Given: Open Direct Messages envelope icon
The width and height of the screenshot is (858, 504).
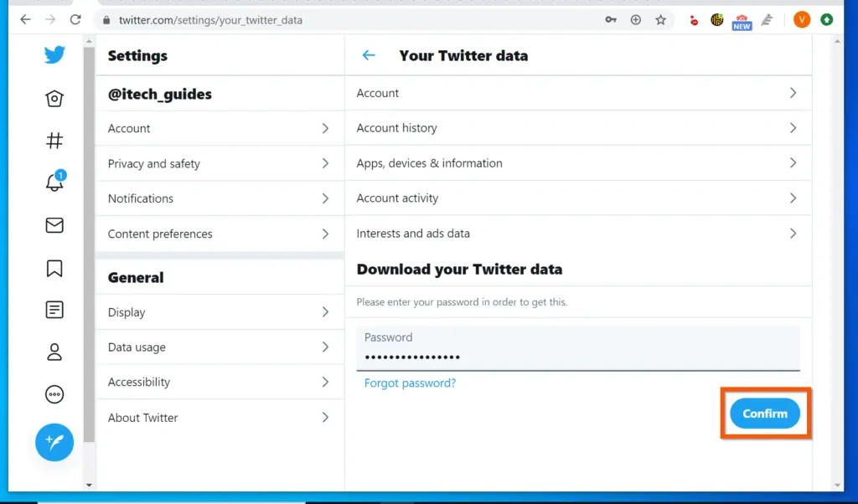Looking at the screenshot, I should tap(54, 225).
